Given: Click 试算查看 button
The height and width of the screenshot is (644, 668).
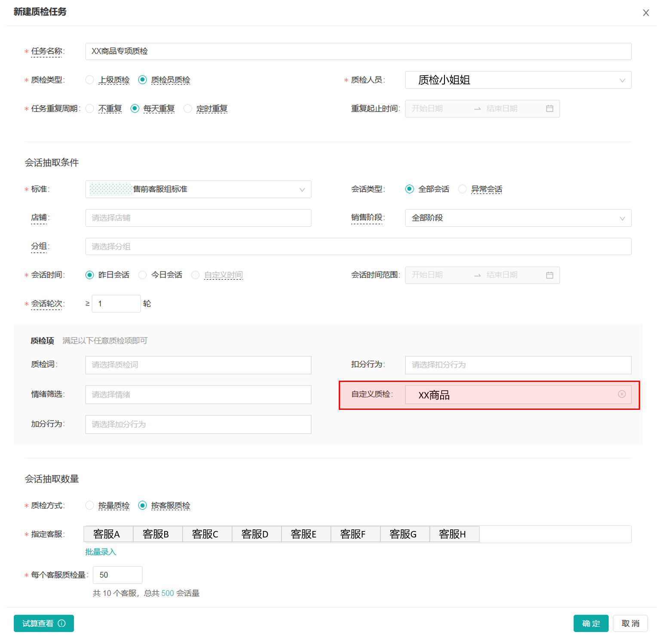Looking at the screenshot, I should tap(44, 623).
